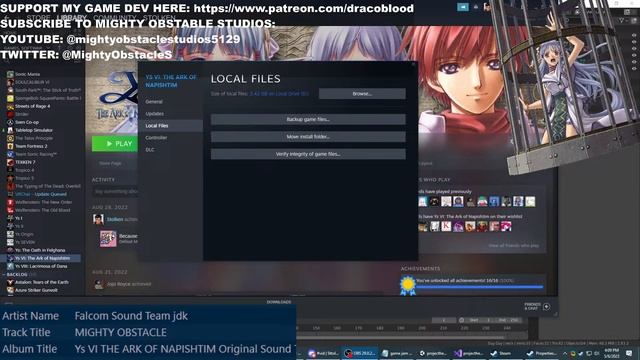Screen dimensions: 640x360
Task: Click the Steam taskbar button
Action: (502, 353)
